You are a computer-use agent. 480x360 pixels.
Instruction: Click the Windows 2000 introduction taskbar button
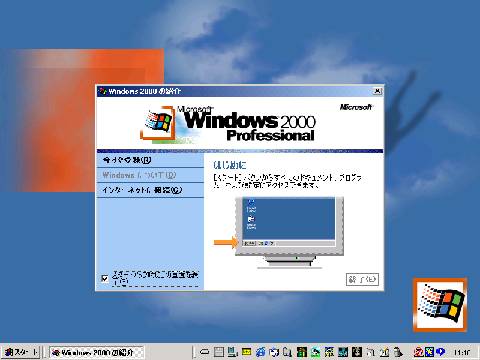click(97, 352)
